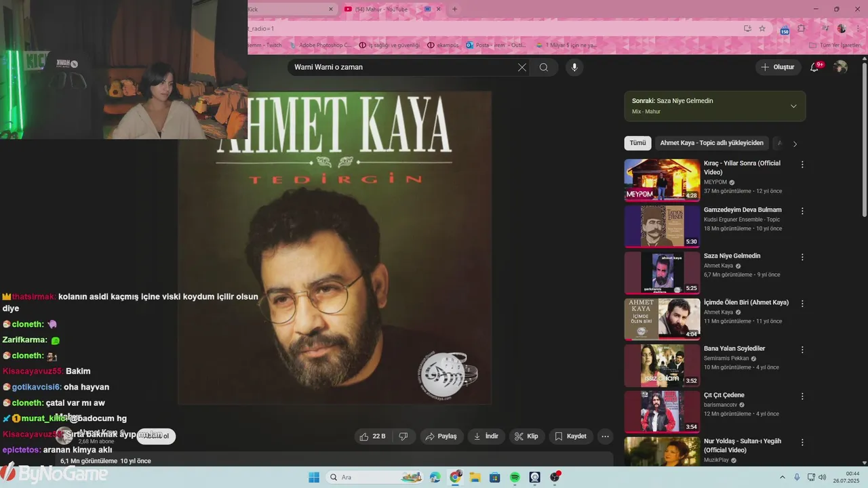Open options for Çıt Çıt Çedene

coord(802,396)
